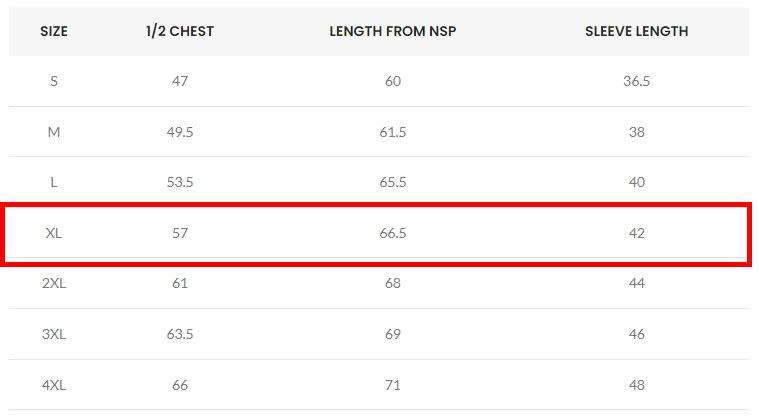
Task: Select the L size label
Action: tap(54, 182)
